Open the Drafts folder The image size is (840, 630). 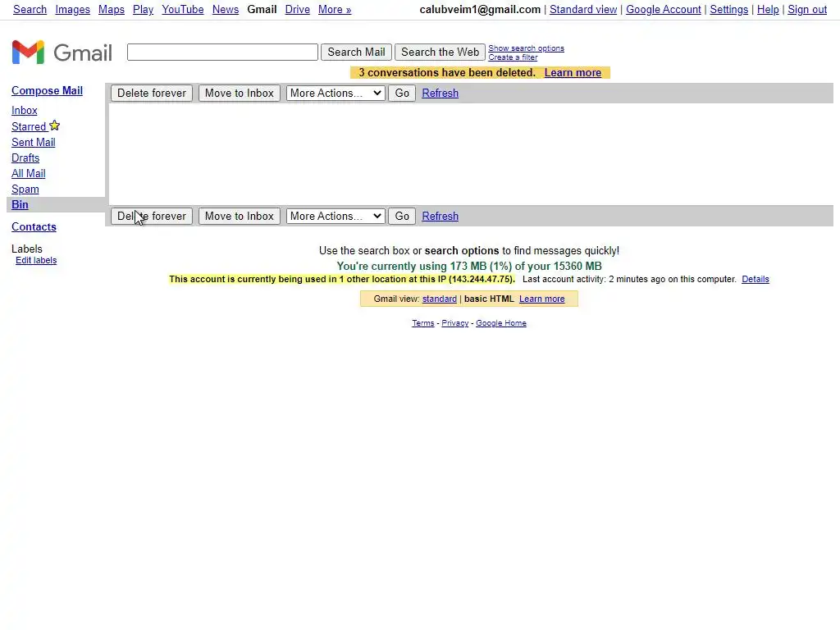(25, 158)
